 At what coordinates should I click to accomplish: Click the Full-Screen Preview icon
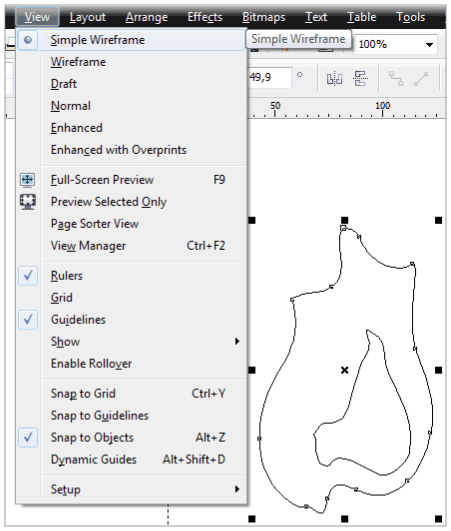pyautogui.click(x=27, y=180)
